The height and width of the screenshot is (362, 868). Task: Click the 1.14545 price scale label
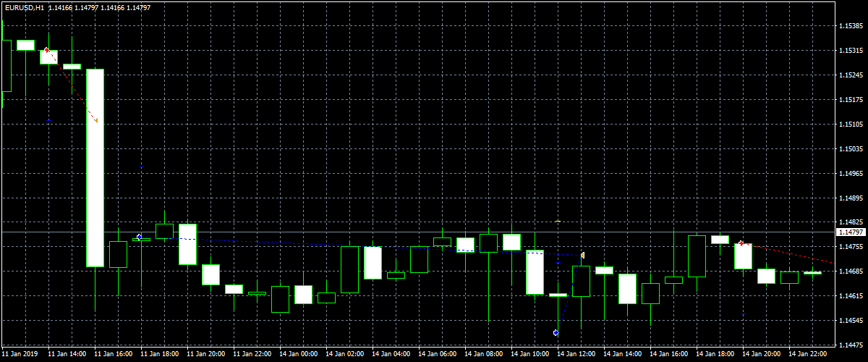pos(851,321)
